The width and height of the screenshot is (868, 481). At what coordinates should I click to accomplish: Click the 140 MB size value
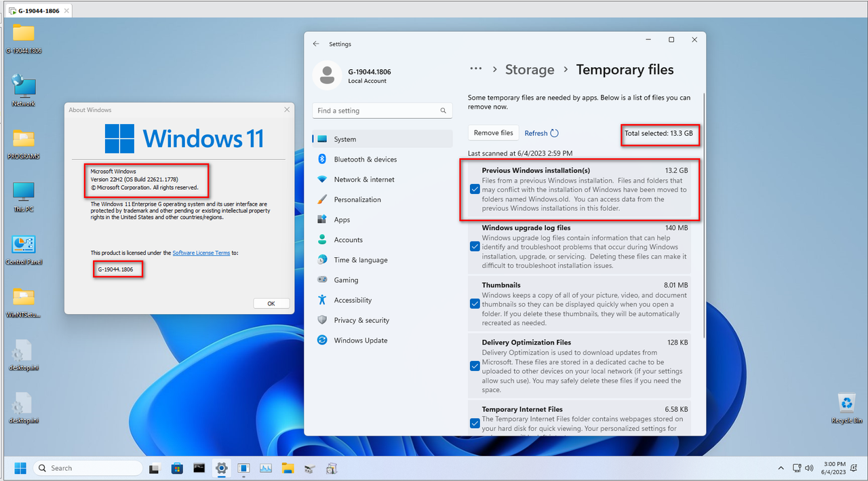pyautogui.click(x=676, y=228)
